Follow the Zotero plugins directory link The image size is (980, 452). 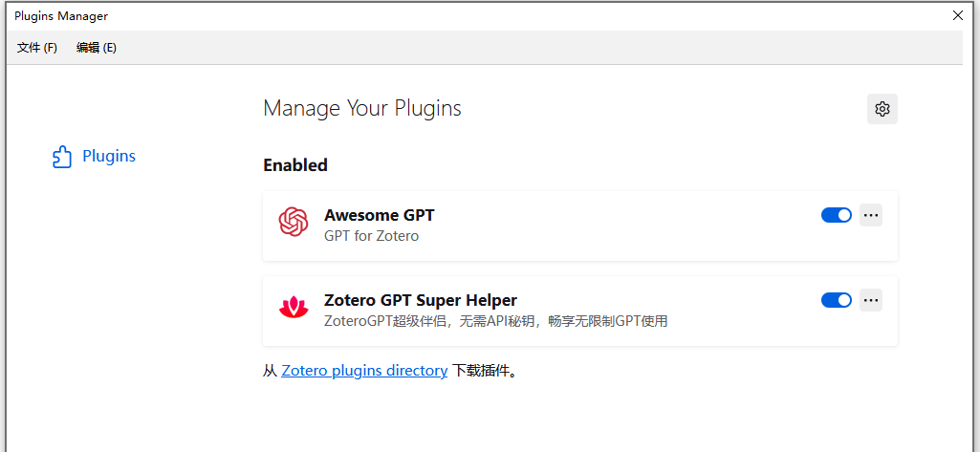(x=364, y=371)
